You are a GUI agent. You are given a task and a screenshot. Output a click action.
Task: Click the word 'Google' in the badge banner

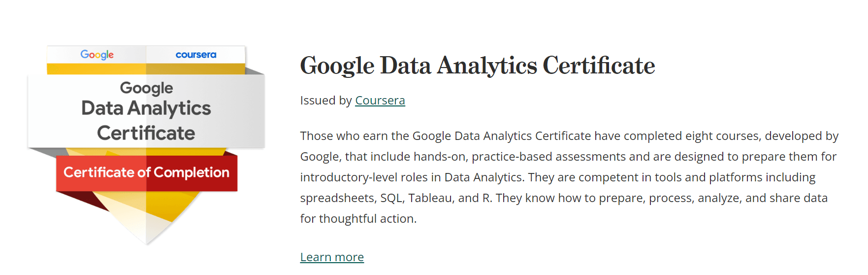[146, 88]
